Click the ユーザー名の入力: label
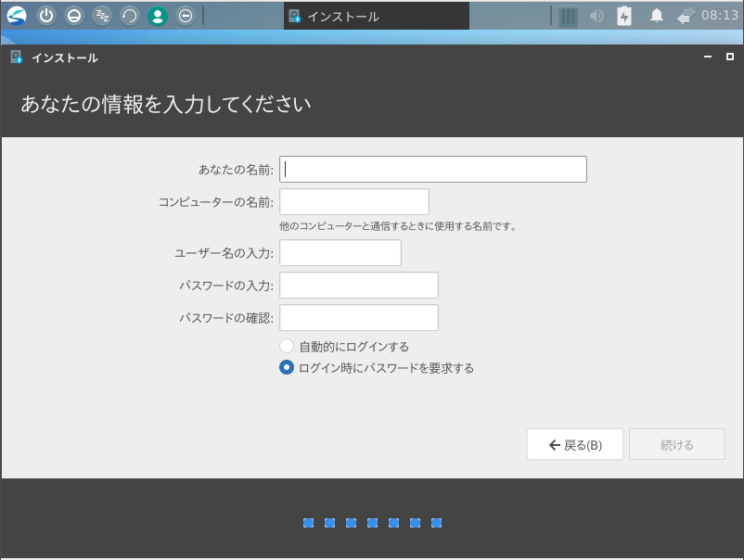 pos(224,254)
